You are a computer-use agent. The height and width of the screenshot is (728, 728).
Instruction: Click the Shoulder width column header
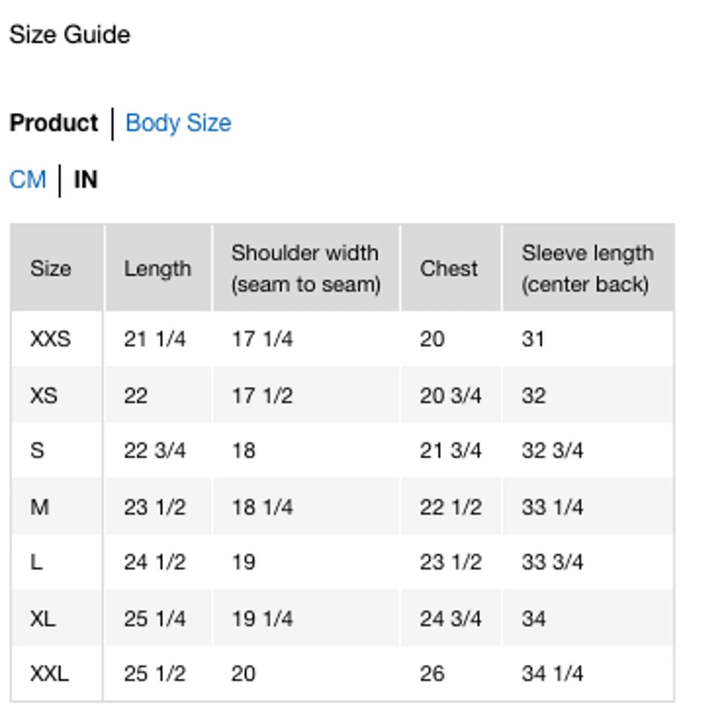(305, 268)
